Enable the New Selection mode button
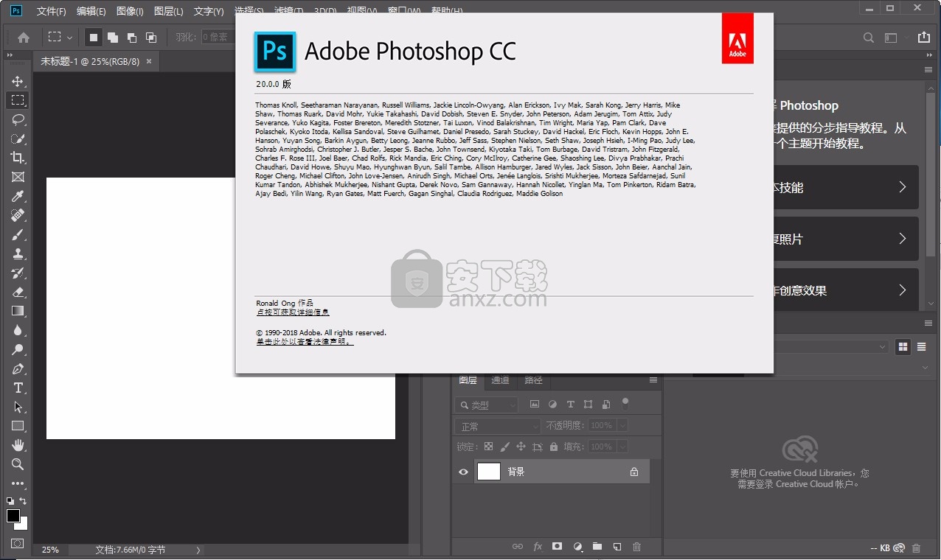 coord(94,37)
